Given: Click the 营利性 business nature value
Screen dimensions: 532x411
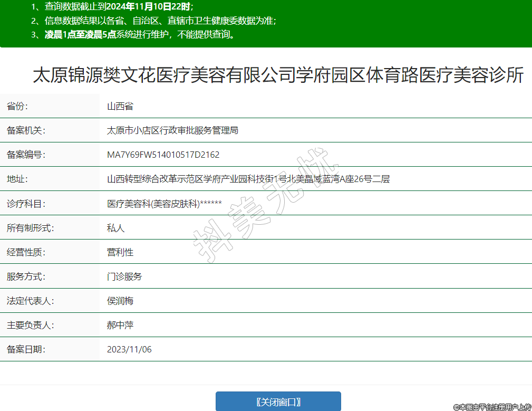Looking at the screenshot, I should coord(120,252).
